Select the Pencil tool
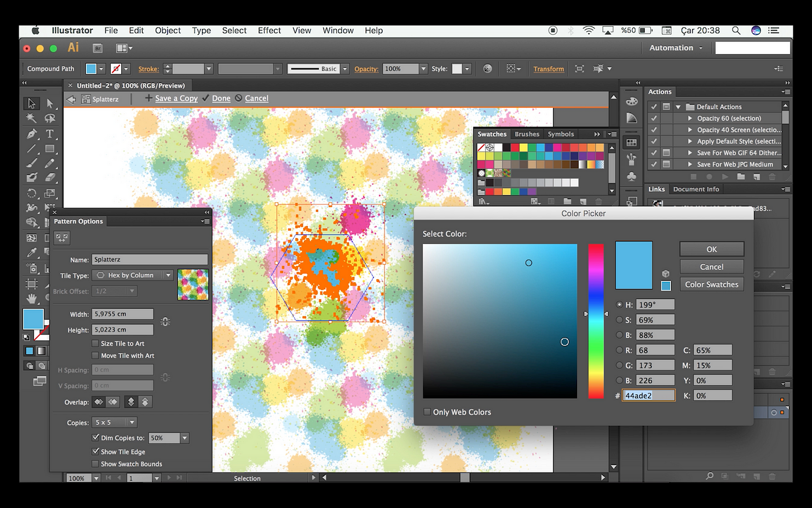Screen dimensions: 812x508 [50, 163]
